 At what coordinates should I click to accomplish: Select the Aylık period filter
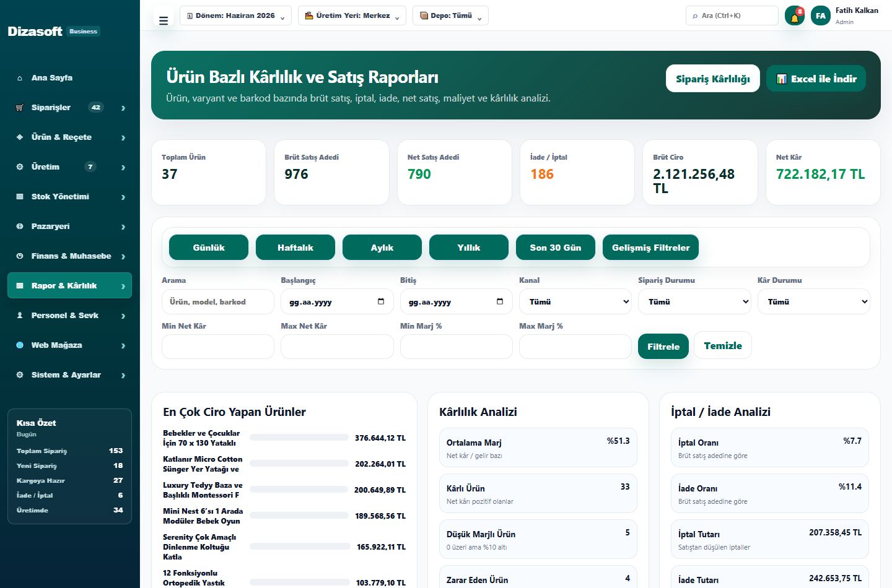click(382, 248)
